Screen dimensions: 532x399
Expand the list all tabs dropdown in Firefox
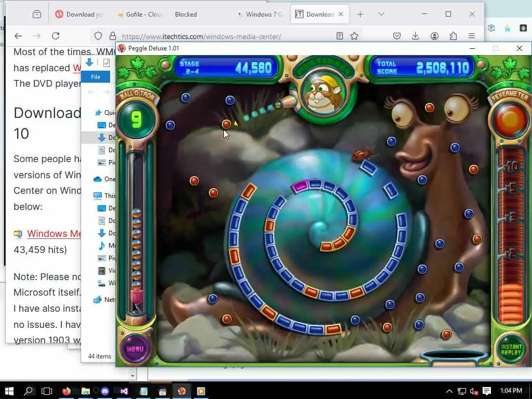[x=381, y=14]
